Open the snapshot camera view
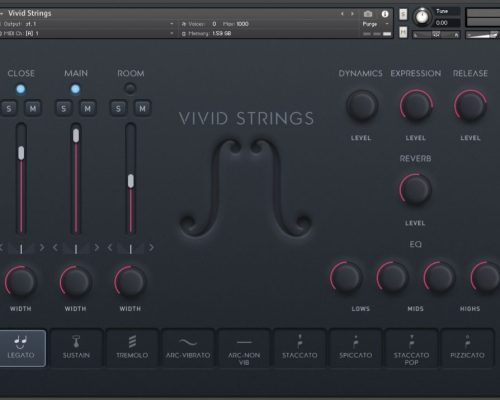This screenshot has height=400, width=500. 368,14
